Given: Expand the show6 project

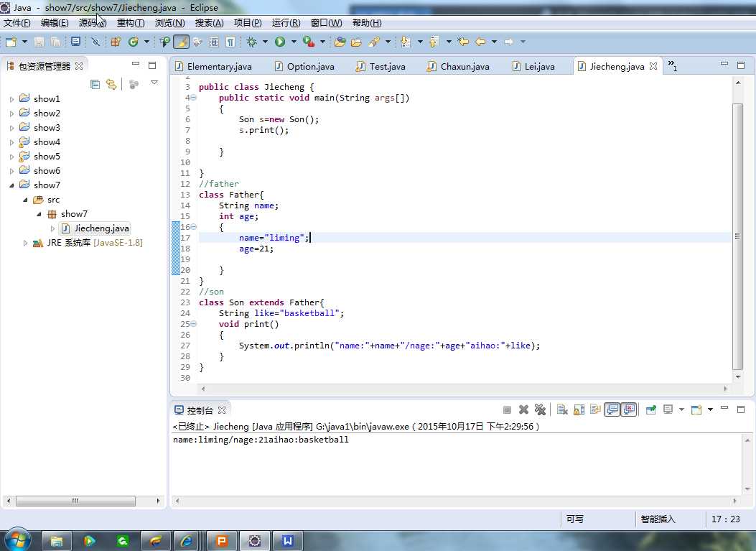Looking at the screenshot, I should [11, 171].
